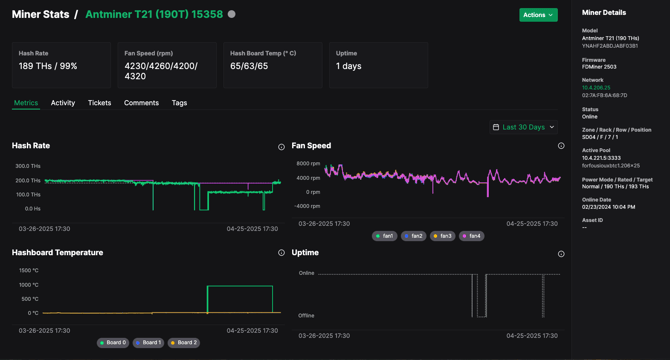Image resolution: width=670 pixels, height=360 pixels.
Task: Toggle the fan2 legend series
Action: coord(414,236)
